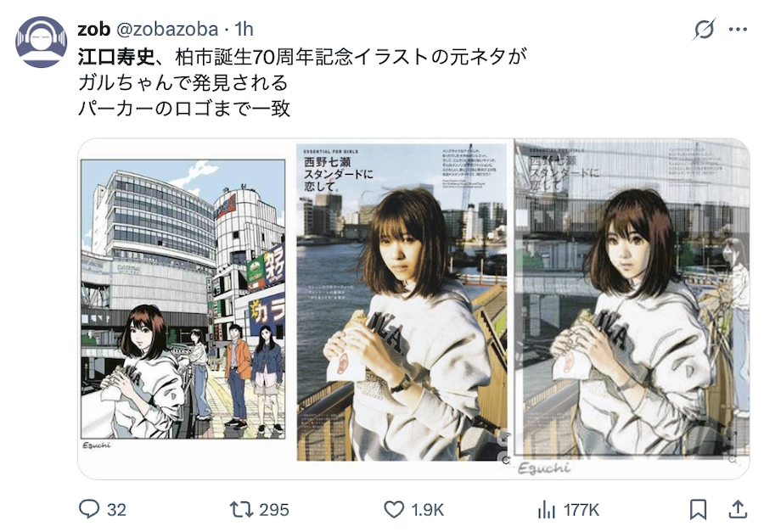The width and height of the screenshot is (764, 532).
Task: Open zob's profile avatar
Action: (x=41, y=42)
